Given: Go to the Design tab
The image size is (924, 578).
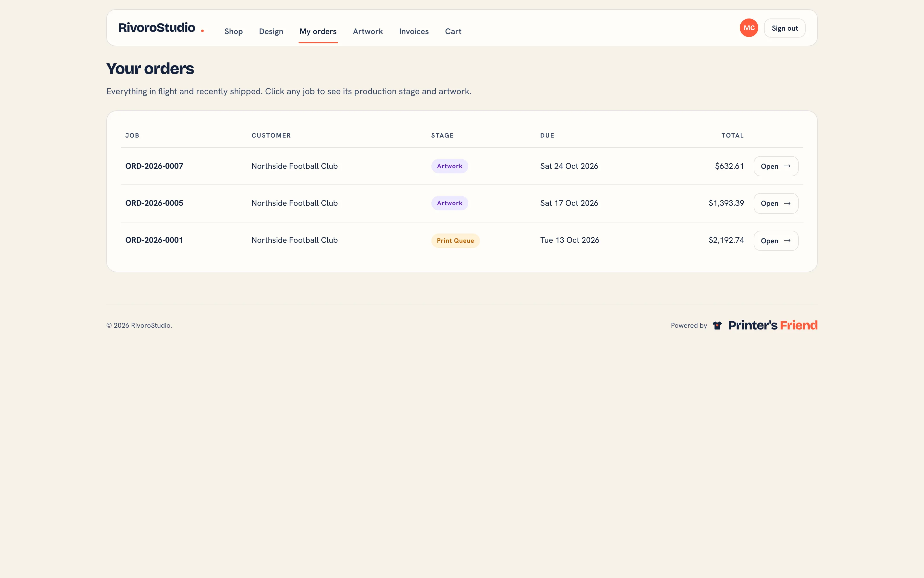Looking at the screenshot, I should coord(271,31).
